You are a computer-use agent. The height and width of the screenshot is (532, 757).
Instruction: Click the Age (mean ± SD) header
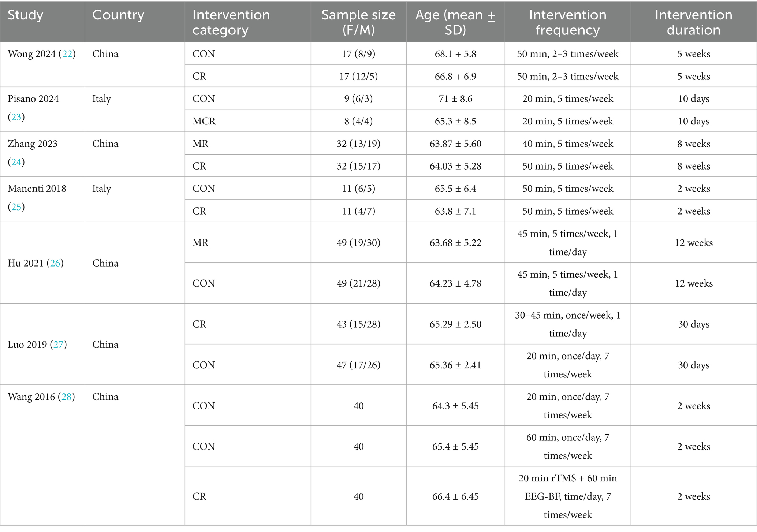tap(455, 22)
